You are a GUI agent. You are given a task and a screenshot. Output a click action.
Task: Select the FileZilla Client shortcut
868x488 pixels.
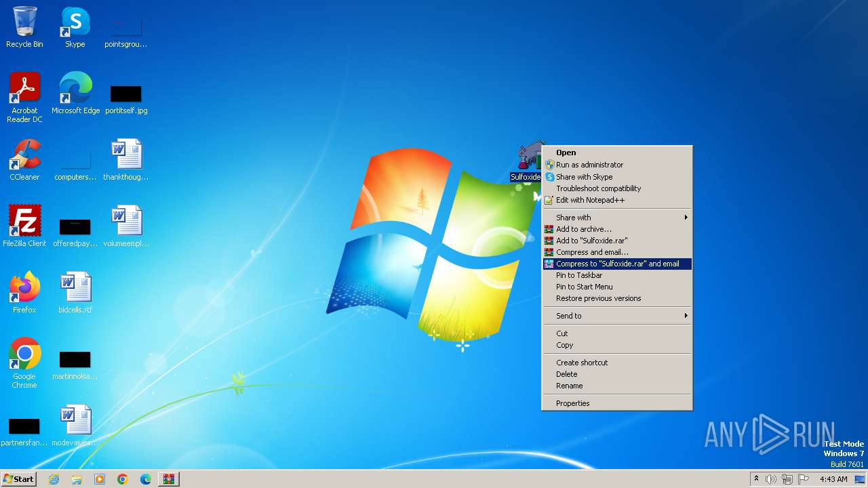point(24,226)
